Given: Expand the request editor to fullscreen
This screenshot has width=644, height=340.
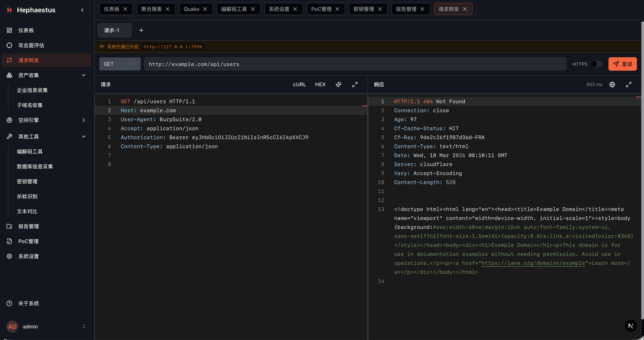Looking at the screenshot, I should click(355, 85).
